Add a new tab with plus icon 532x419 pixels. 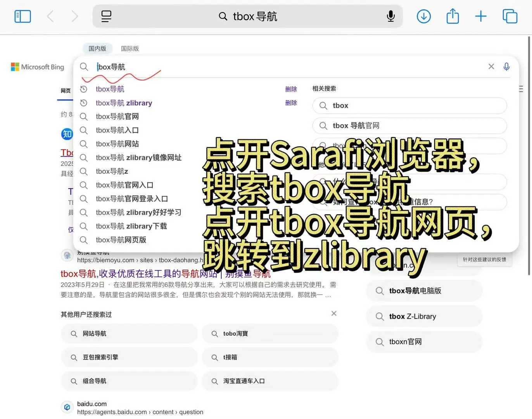point(481,16)
